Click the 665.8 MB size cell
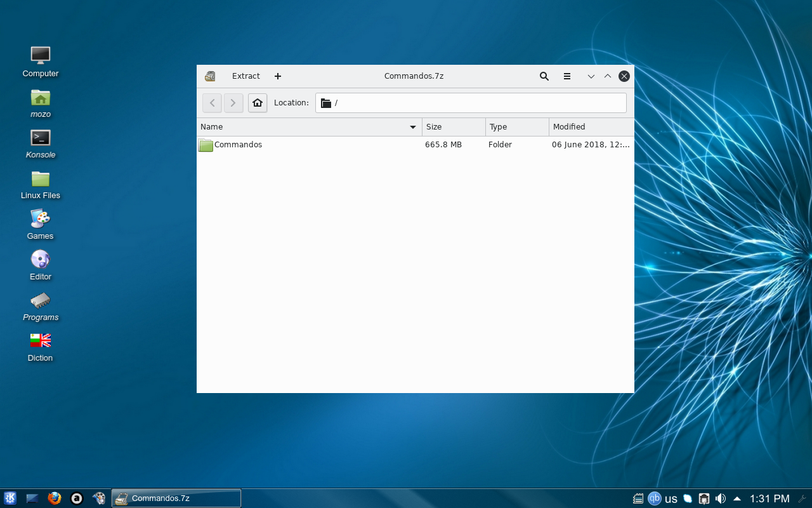812x508 pixels. click(443, 145)
